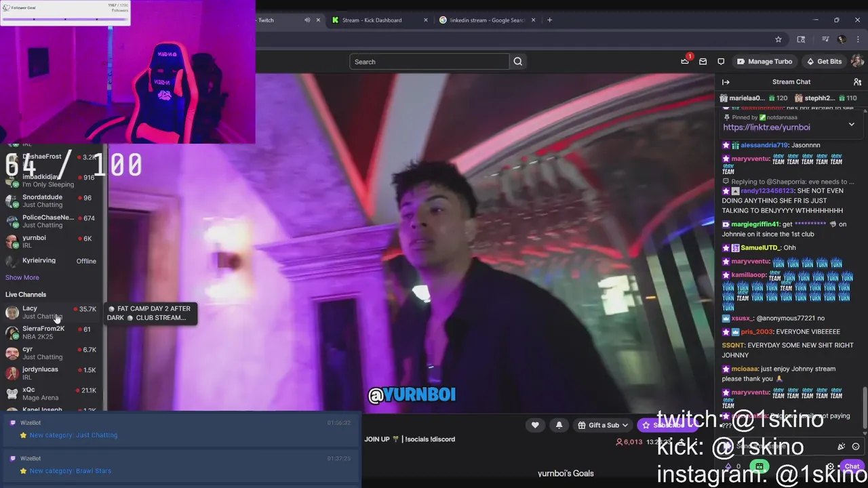Screen dimensions: 868x488
Task: Open the jordynlucas channel in the sidebar
Action: [51, 373]
